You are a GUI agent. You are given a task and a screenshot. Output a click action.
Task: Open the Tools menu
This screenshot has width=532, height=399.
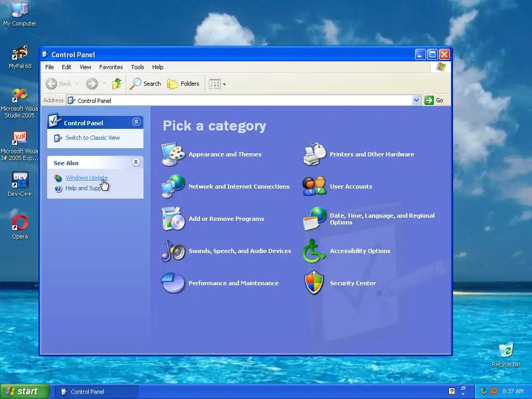pos(137,67)
